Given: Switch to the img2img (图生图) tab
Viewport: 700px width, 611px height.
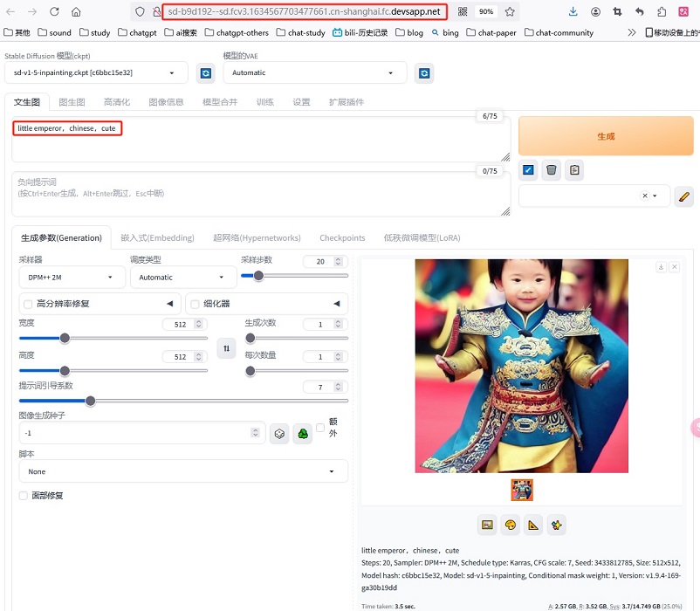Looking at the screenshot, I should tap(72, 102).
